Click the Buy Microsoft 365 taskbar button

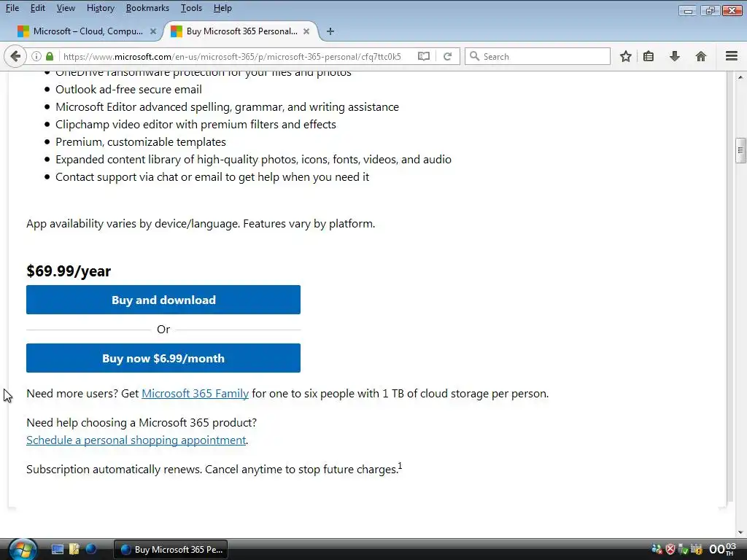click(171, 550)
